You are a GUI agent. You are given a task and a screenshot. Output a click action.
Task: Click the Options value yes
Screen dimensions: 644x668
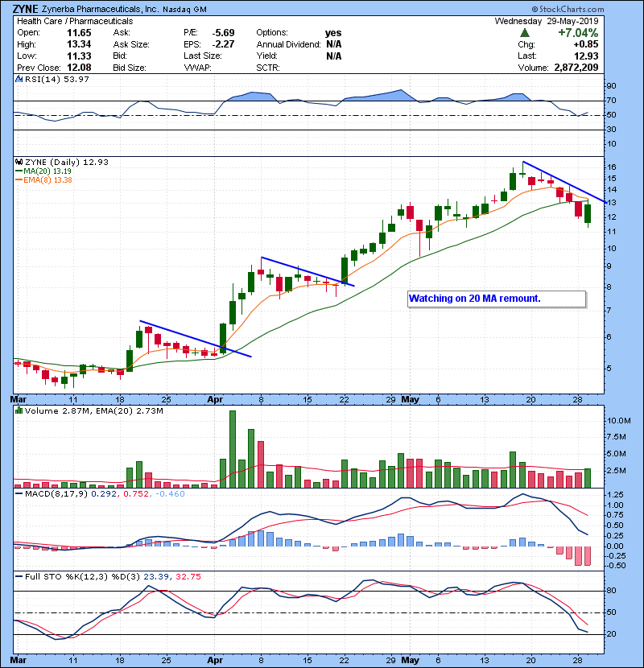pyautogui.click(x=333, y=33)
